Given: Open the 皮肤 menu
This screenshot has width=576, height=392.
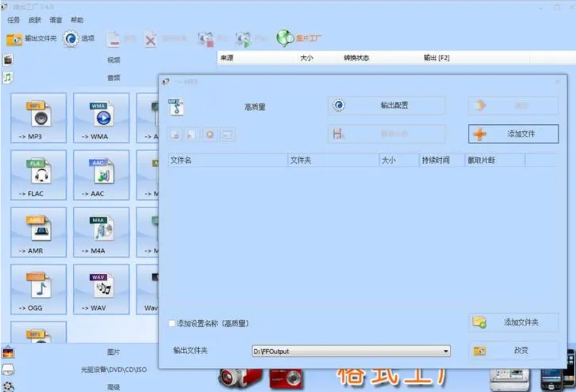Looking at the screenshot, I should pyautogui.click(x=35, y=20).
